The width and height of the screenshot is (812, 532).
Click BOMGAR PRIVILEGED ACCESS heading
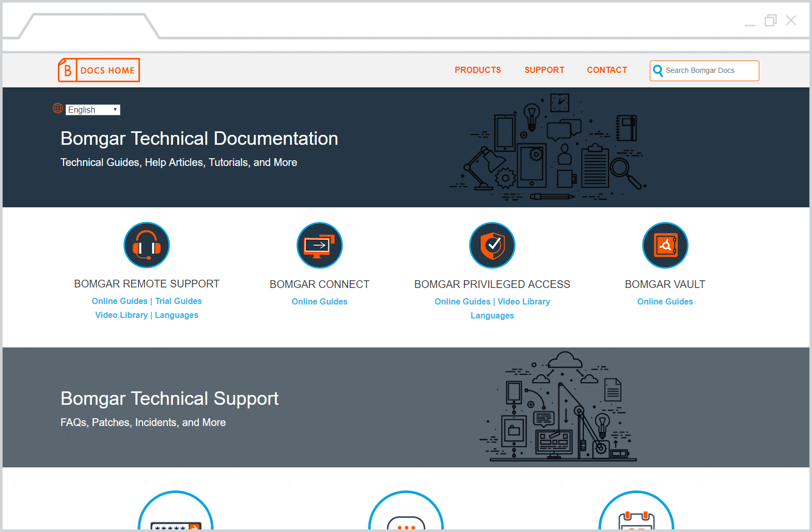click(x=492, y=284)
